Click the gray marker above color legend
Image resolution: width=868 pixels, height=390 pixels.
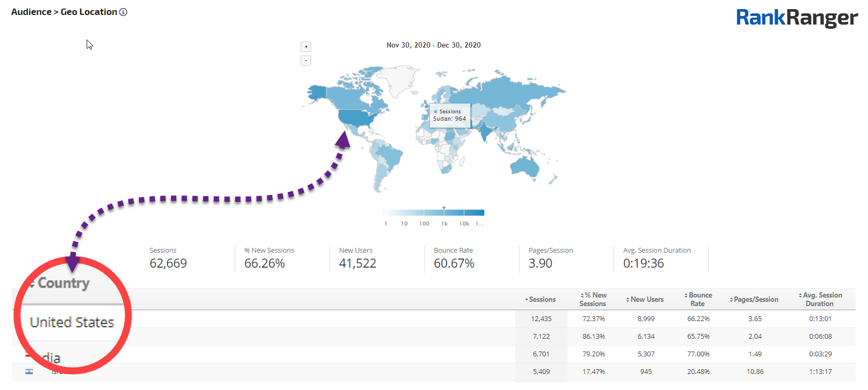(x=444, y=208)
